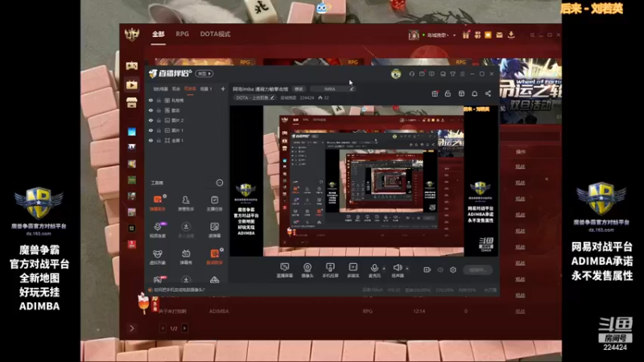Screen dimensions: 644x362
Task: Click the record video icon beside the speaker
Action: point(427,269)
